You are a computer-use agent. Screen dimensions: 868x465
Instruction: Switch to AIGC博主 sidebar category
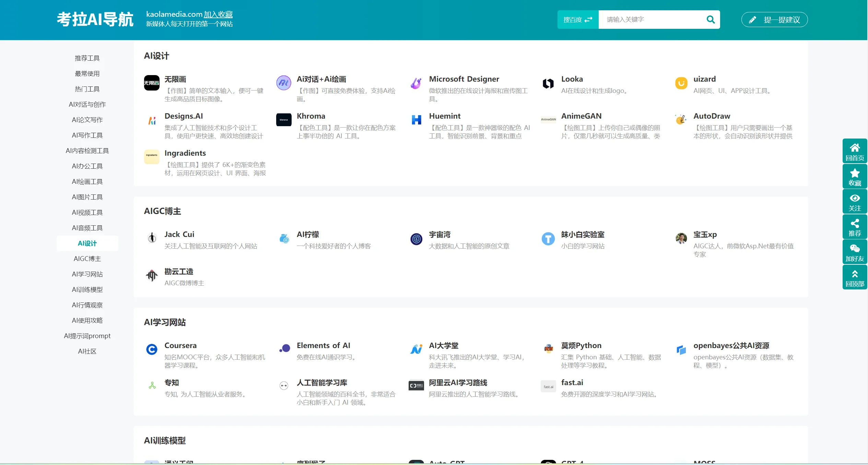point(87,259)
